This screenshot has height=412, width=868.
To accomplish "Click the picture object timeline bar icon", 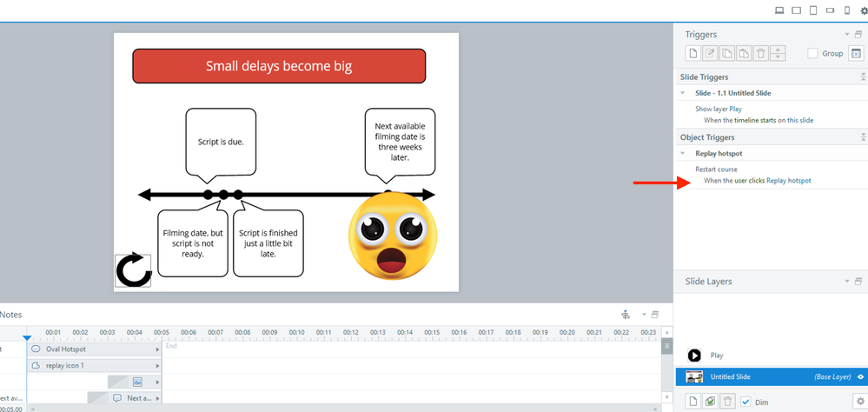I will coord(138,382).
